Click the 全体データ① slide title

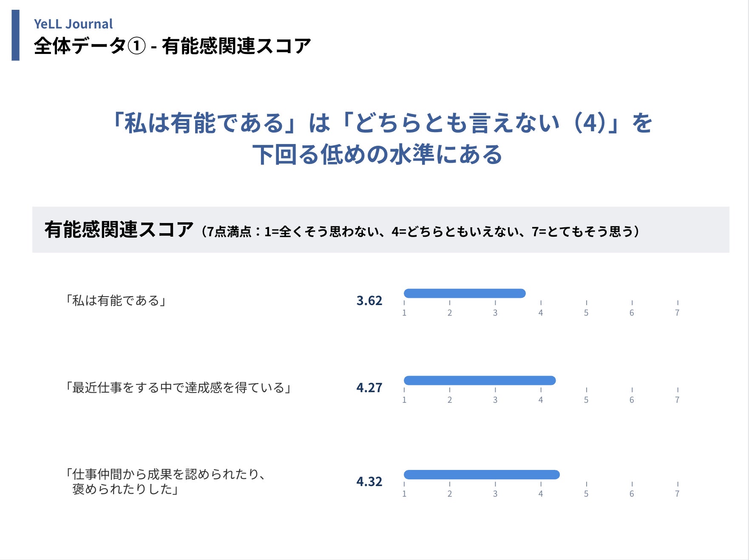click(172, 46)
